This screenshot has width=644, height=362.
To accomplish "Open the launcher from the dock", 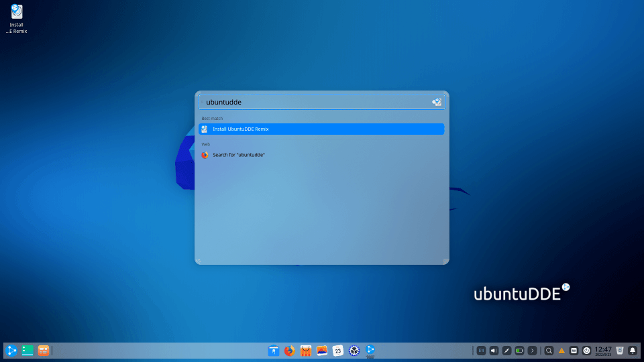I will pyautogui.click(x=11, y=350).
